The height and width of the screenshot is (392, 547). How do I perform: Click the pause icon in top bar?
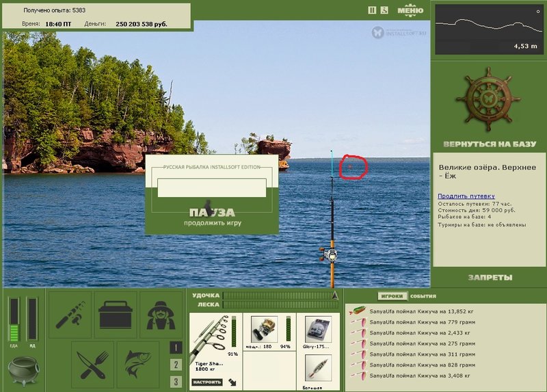(x=372, y=10)
